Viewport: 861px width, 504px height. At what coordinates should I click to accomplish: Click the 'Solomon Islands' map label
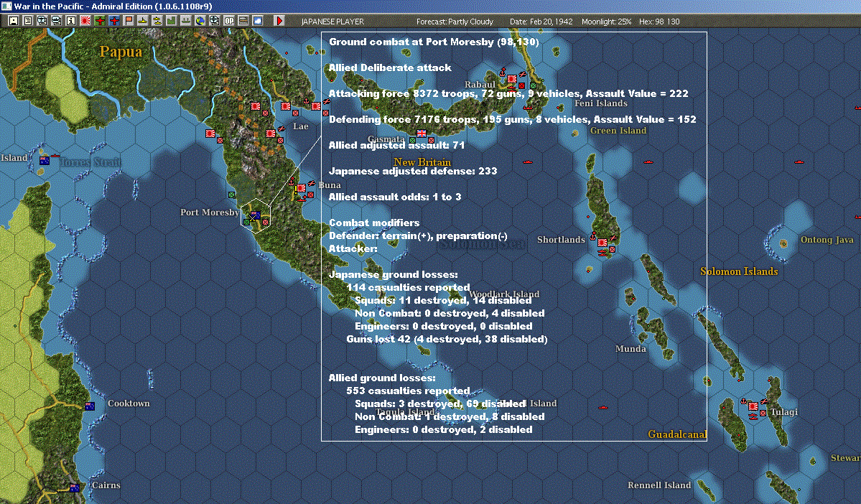(x=738, y=271)
